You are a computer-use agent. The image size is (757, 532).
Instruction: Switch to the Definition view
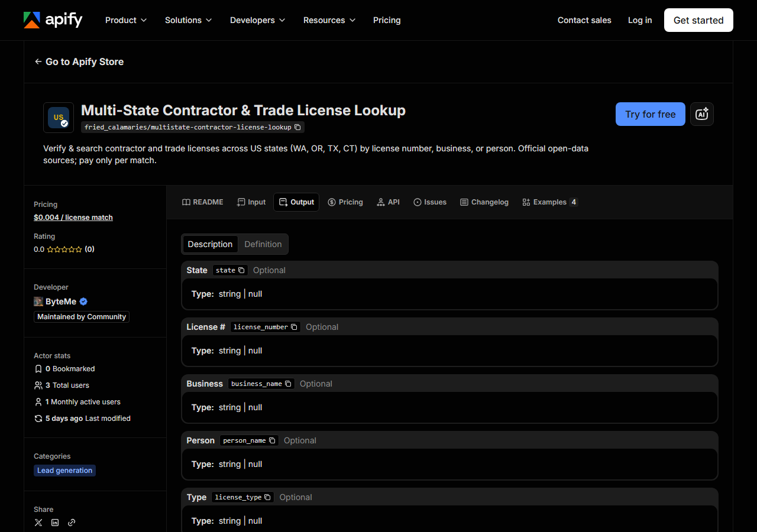[x=263, y=244]
